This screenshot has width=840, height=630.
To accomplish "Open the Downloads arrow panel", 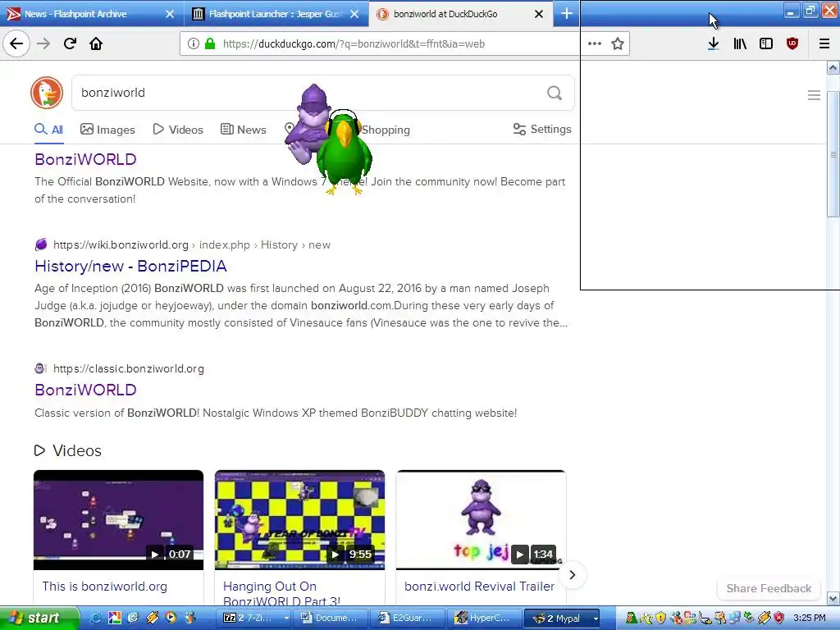I will pyautogui.click(x=713, y=43).
